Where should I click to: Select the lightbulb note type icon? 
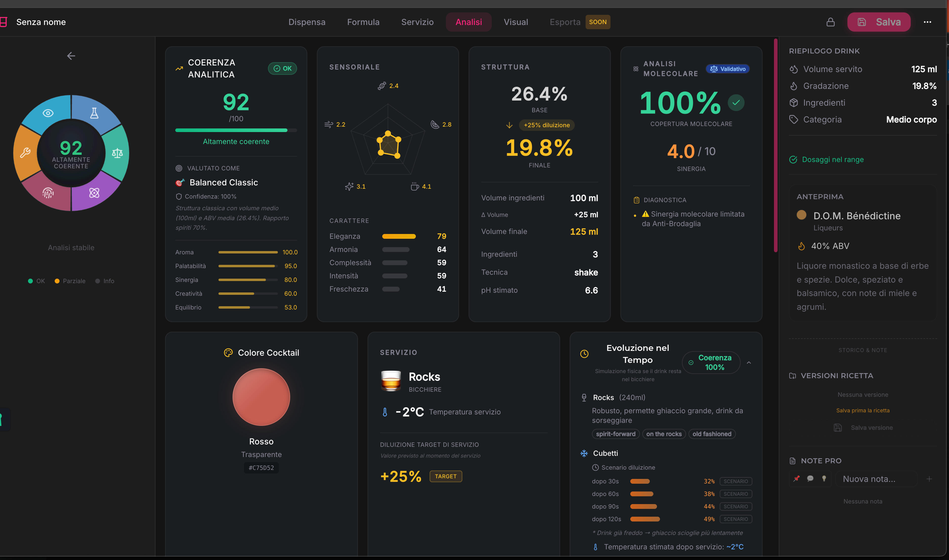tap(824, 478)
